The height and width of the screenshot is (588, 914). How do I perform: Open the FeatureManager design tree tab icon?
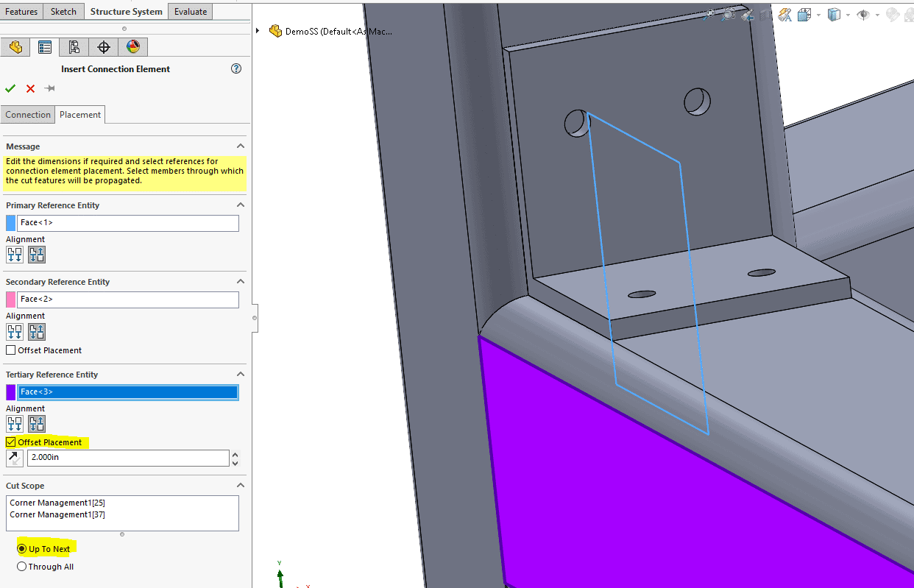(x=15, y=47)
